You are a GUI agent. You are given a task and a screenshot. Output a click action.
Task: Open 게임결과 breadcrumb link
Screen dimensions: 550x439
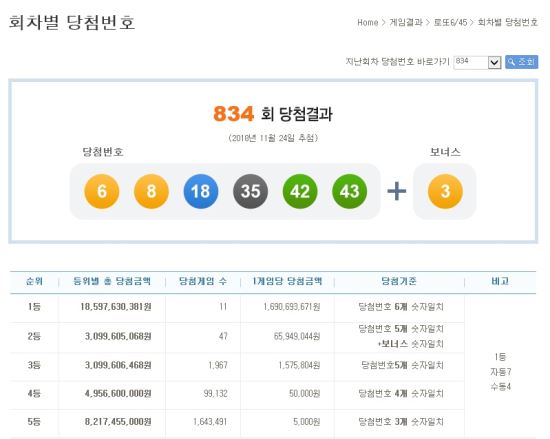406,22
